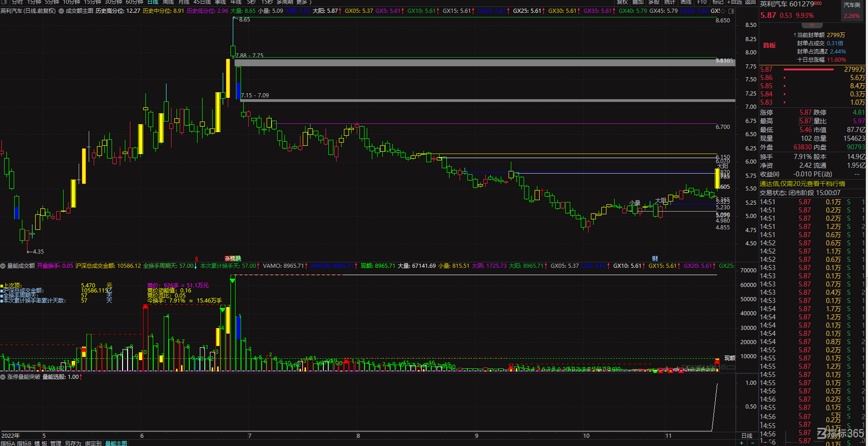Select the 10分钟 period
This screenshot has width=868, height=446.
(71, 2)
